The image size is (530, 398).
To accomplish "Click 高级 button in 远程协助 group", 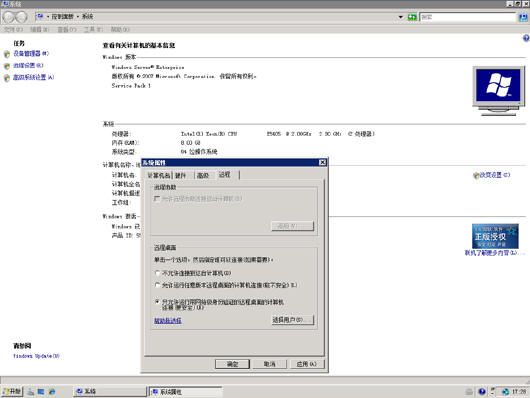I will coord(292,226).
